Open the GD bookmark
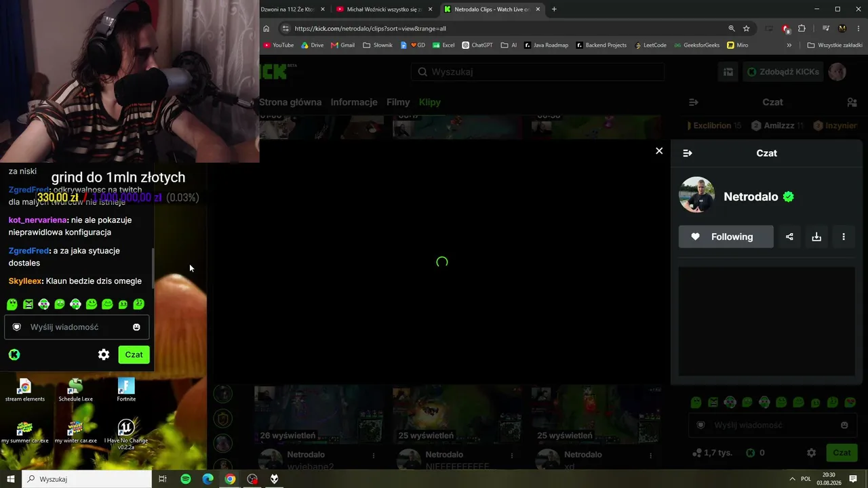 tap(413, 45)
